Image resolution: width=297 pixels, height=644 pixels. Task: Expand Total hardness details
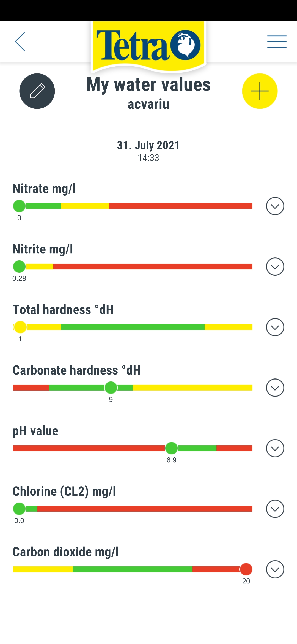[x=275, y=327]
